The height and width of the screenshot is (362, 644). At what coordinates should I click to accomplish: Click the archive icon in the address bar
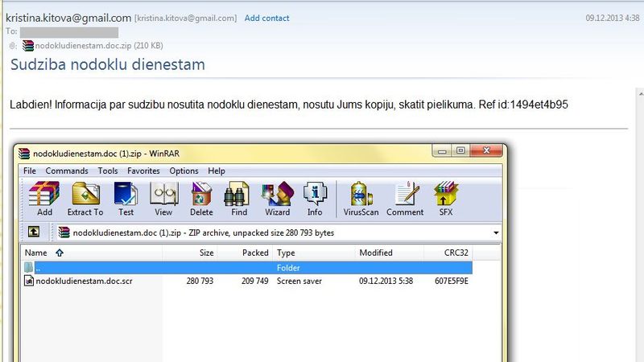pos(64,232)
